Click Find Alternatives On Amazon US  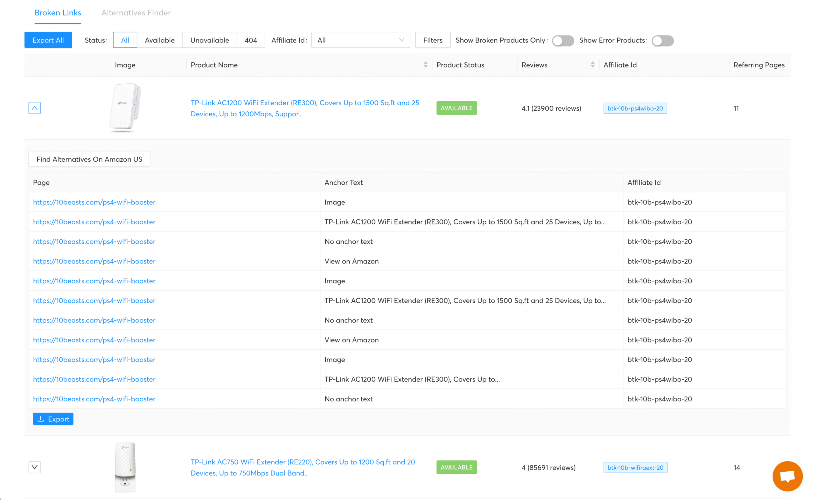tap(89, 159)
